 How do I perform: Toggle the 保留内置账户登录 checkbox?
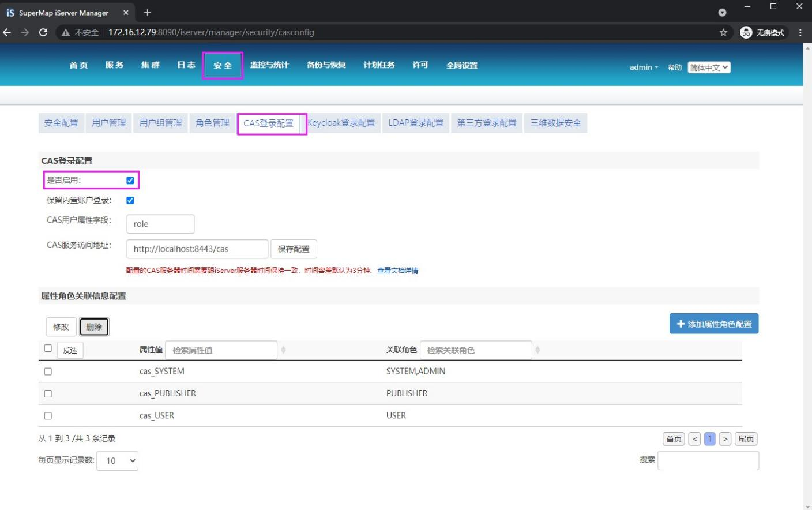click(x=130, y=200)
